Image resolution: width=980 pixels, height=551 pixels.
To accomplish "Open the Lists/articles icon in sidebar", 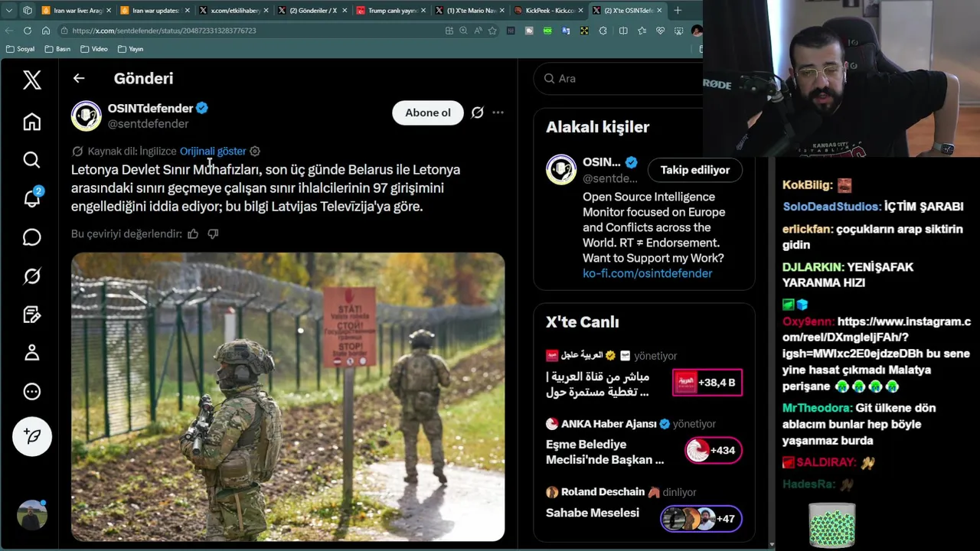I will [x=31, y=315].
